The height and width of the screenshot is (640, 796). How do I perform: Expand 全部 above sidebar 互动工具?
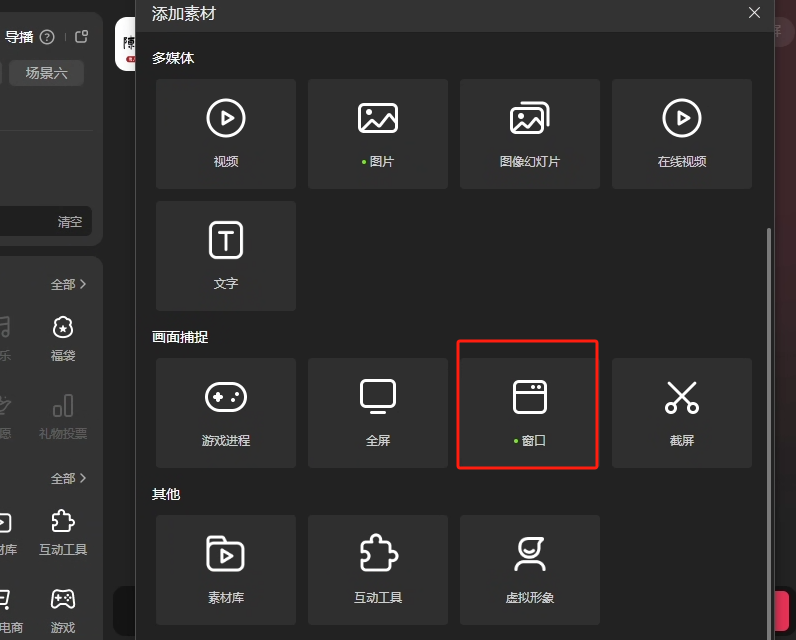pyautogui.click(x=68, y=479)
